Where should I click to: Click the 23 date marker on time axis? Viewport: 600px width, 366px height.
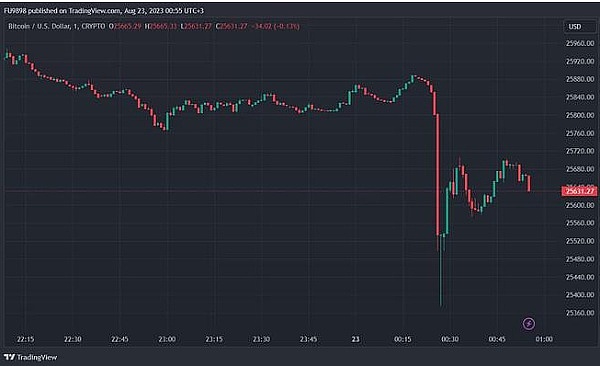tap(355, 339)
